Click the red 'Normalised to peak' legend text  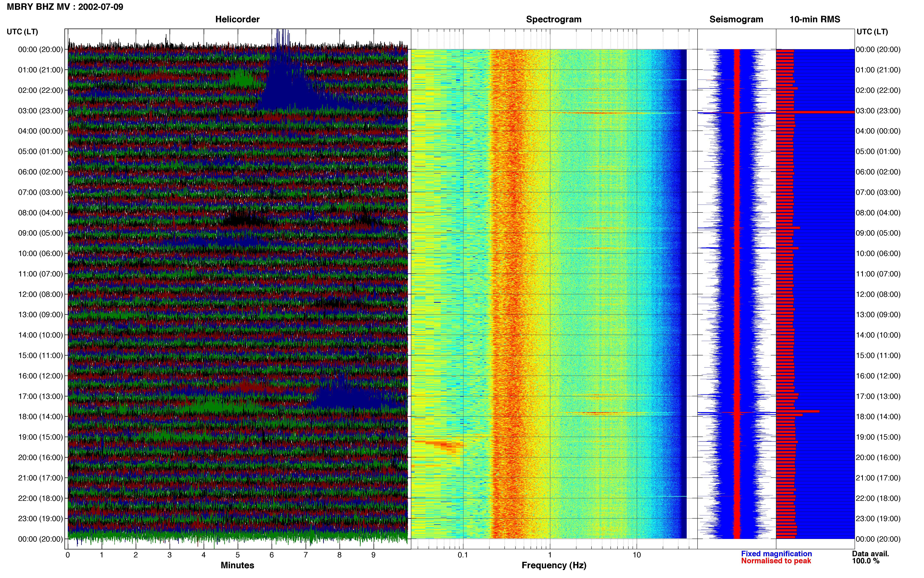pos(776,561)
